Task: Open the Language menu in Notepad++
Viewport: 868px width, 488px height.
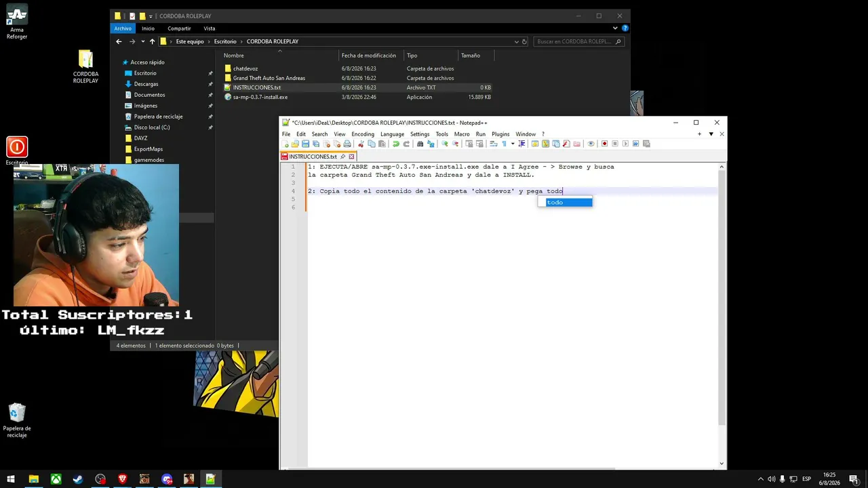Action: pos(392,134)
